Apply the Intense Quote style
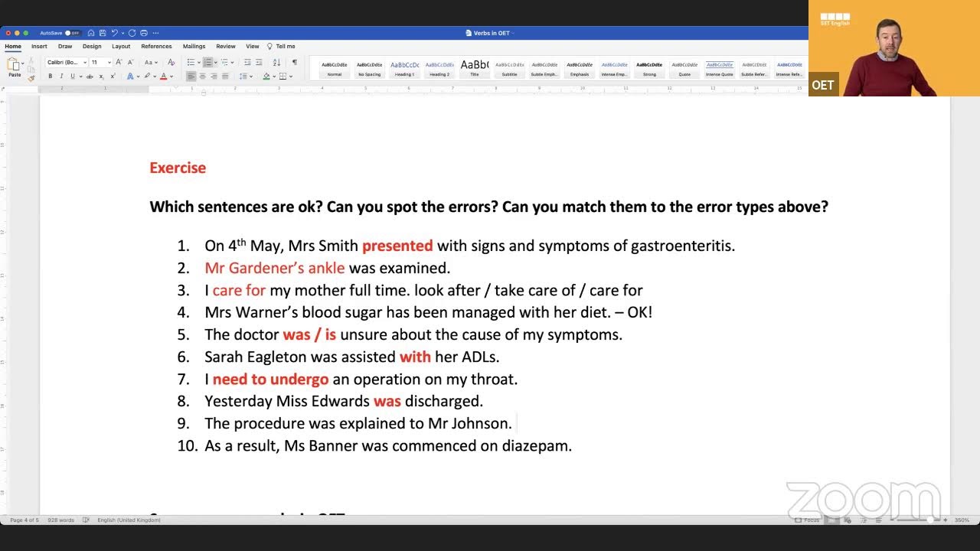The width and height of the screenshot is (980, 551). click(x=719, y=69)
